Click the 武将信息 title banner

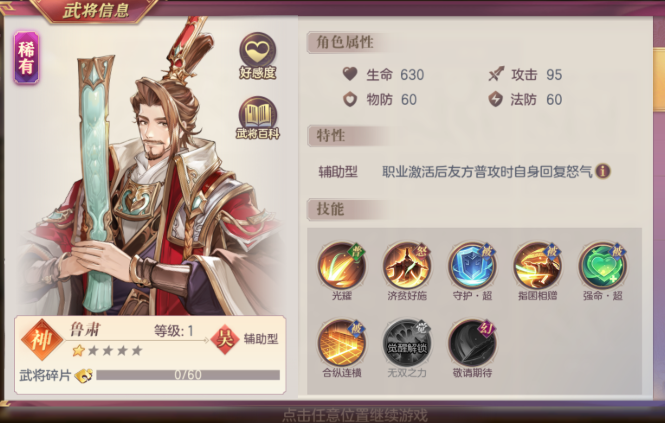tap(96, 10)
